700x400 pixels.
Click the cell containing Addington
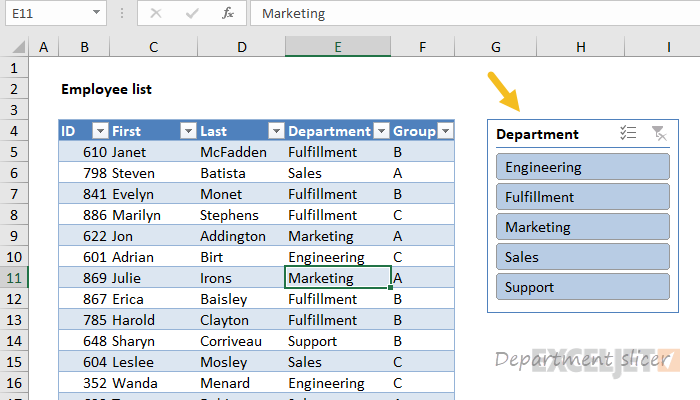tap(242, 236)
